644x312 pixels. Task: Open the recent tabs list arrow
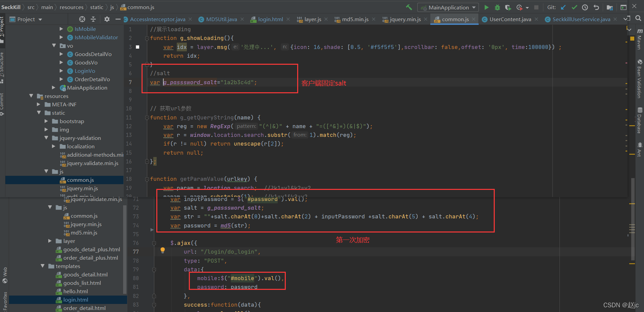627,19
